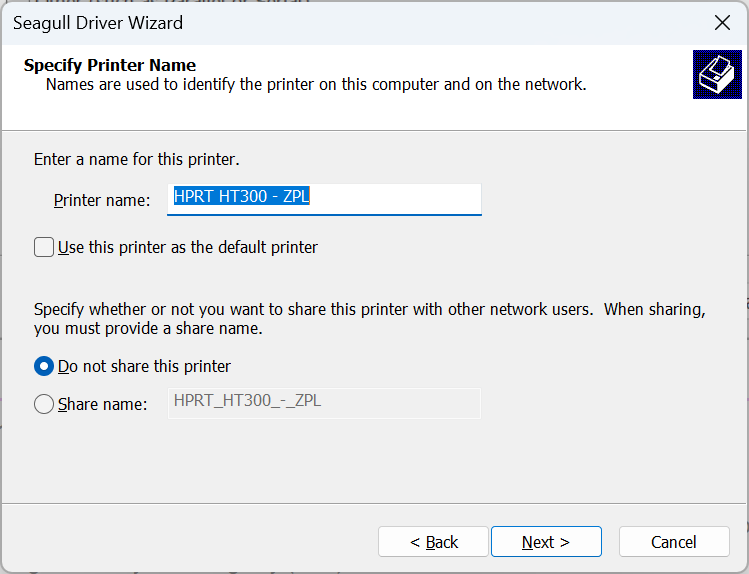Click the network sharing instructions paragraph

click(x=370, y=319)
